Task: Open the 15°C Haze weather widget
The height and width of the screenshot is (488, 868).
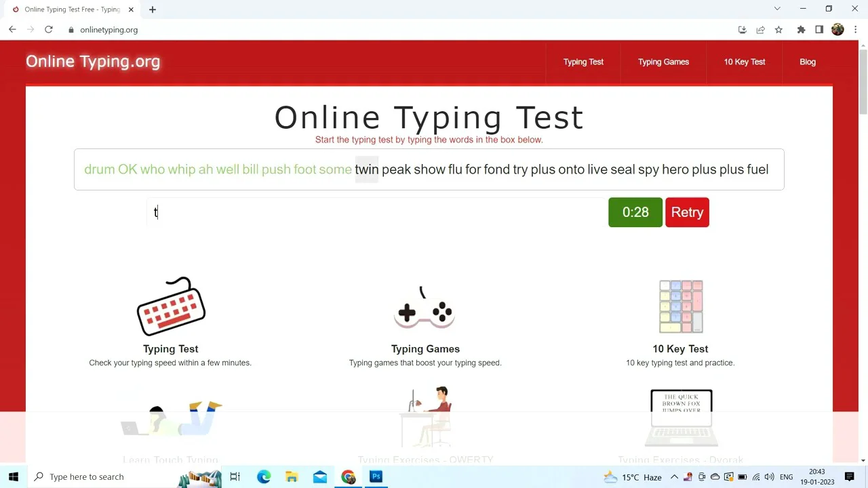Action: [632, 477]
